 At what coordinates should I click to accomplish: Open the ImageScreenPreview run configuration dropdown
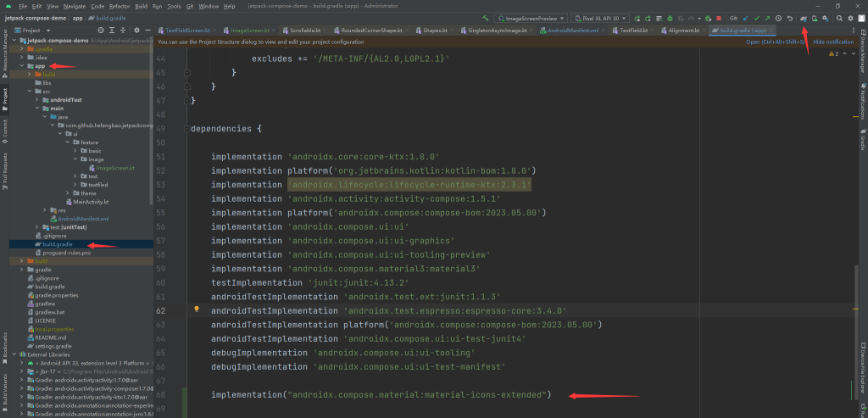[x=531, y=17]
